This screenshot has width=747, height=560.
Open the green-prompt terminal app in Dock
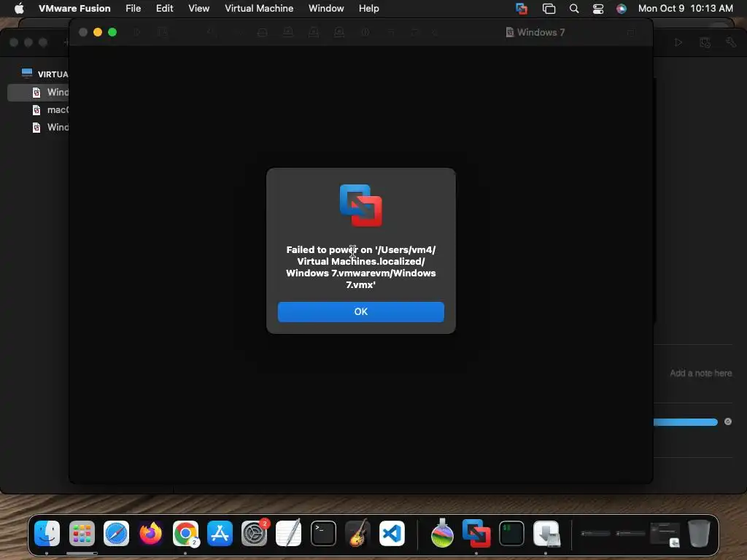point(511,533)
